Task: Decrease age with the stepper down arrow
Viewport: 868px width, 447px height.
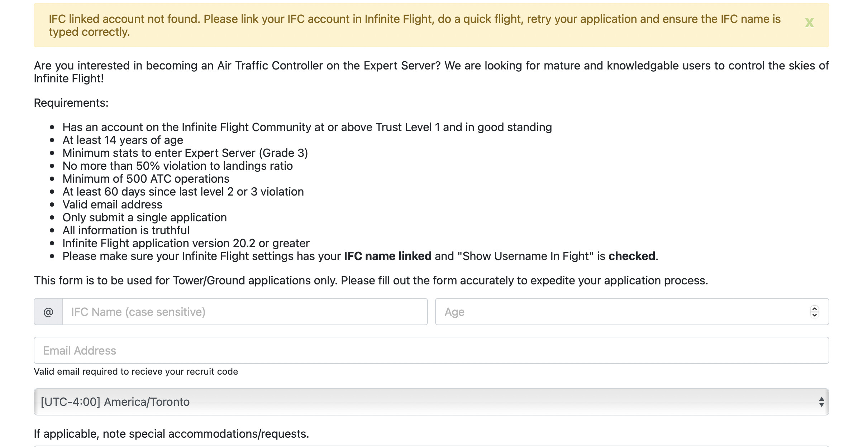Action: 814,315
